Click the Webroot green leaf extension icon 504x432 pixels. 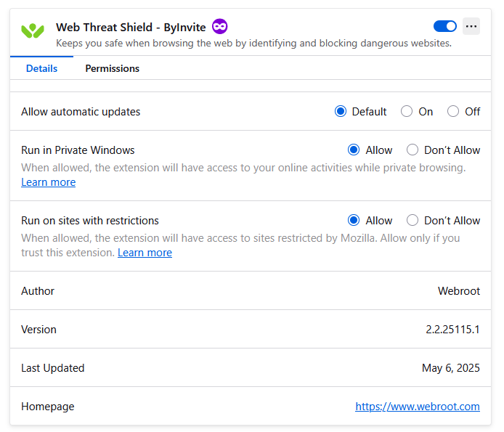pos(33,30)
